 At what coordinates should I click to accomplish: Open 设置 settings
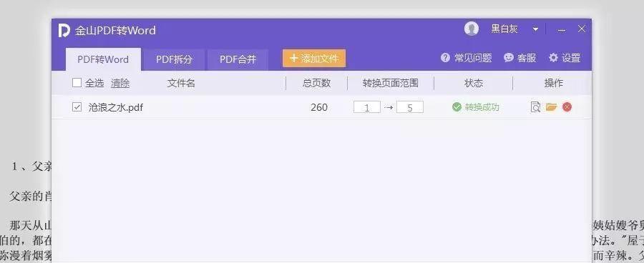[x=565, y=58]
